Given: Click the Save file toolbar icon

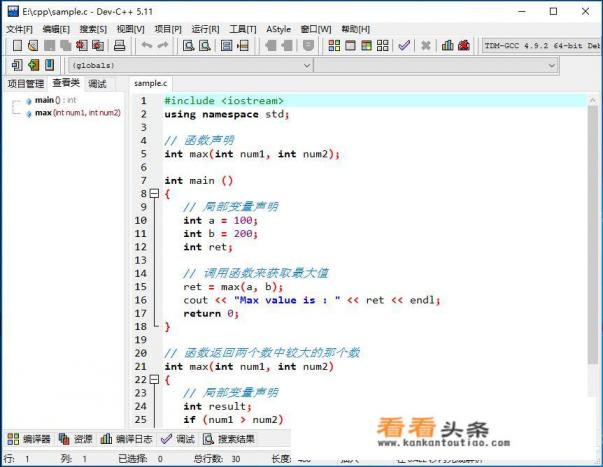Looking at the screenshot, I should [x=49, y=45].
